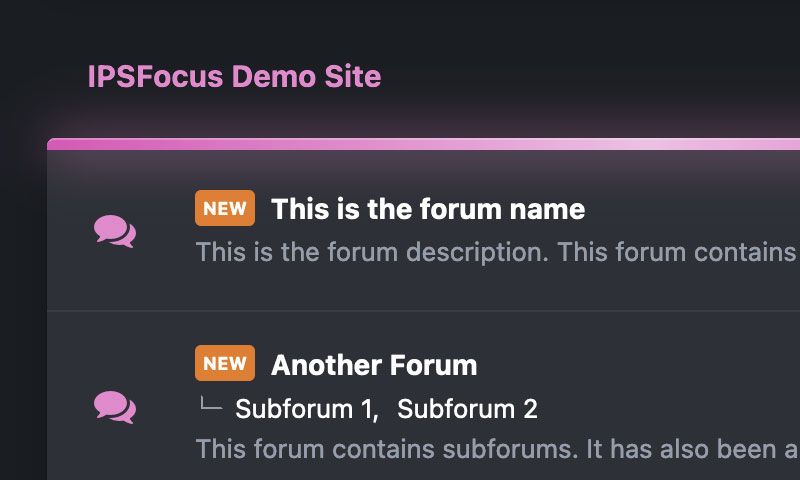Image resolution: width=800 pixels, height=480 pixels.
Task: Click the pink gradient category header bar
Action: coord(423,144)
